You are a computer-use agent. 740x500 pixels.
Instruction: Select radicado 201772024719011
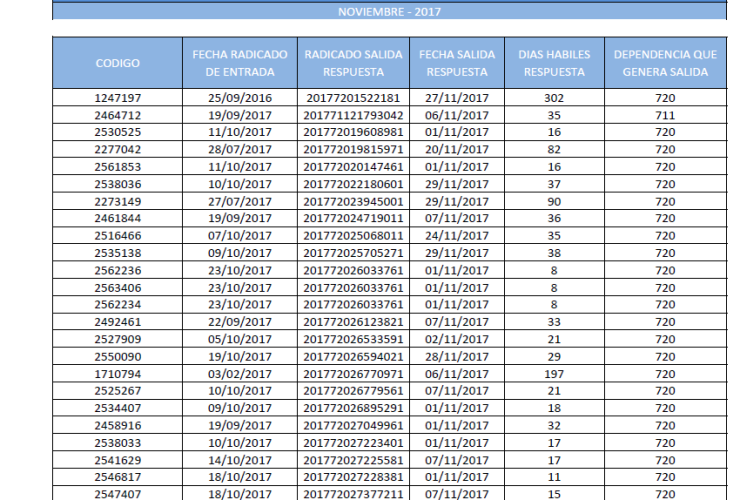(353, 219)
